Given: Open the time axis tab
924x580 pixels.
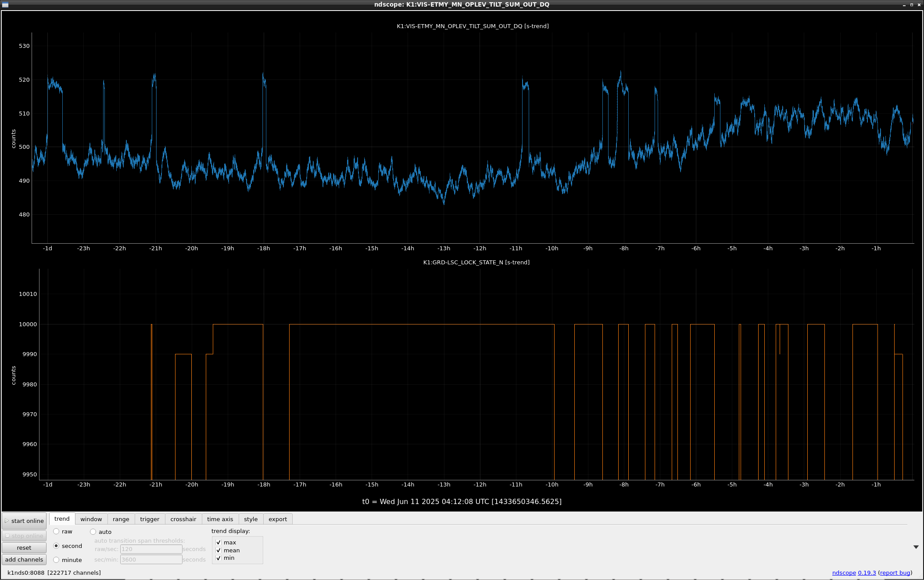Looking at the screenshot, I should 220,519.
